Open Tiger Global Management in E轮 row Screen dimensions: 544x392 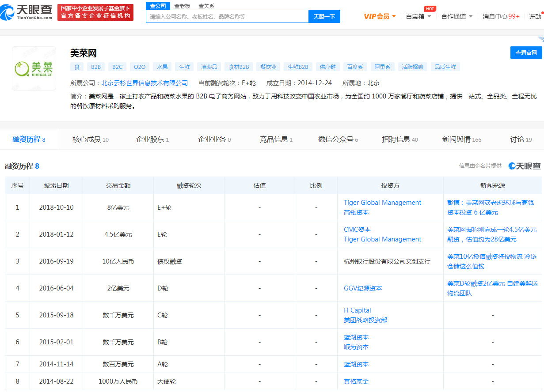383,239
